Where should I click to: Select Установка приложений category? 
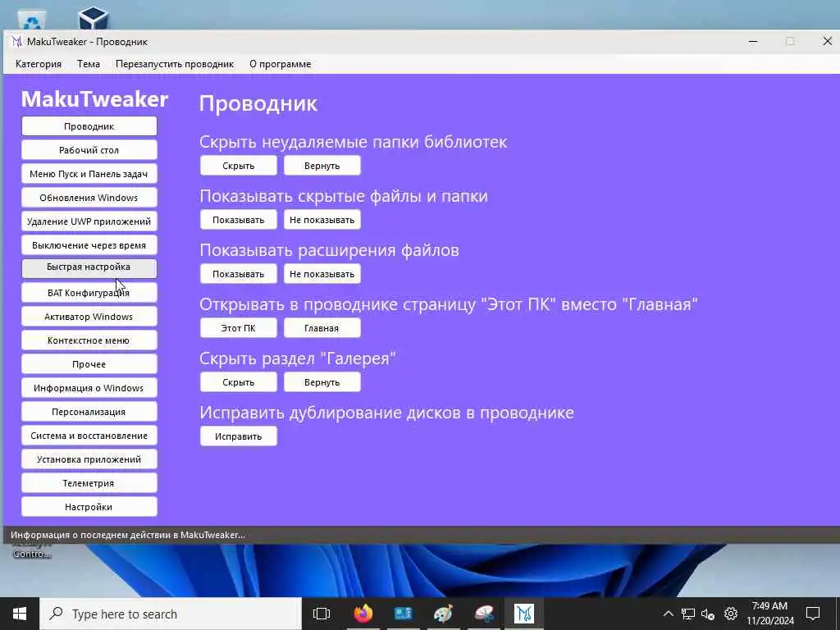tap(89, 459)
